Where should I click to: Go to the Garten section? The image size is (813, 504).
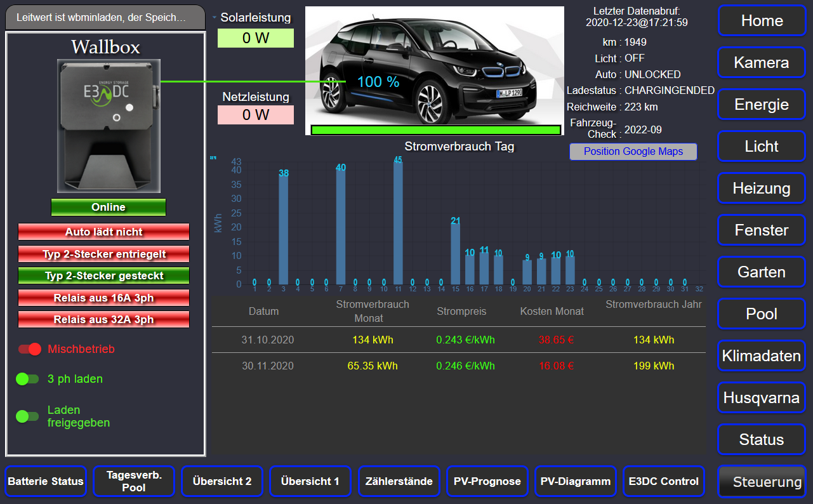coord(762,272)
